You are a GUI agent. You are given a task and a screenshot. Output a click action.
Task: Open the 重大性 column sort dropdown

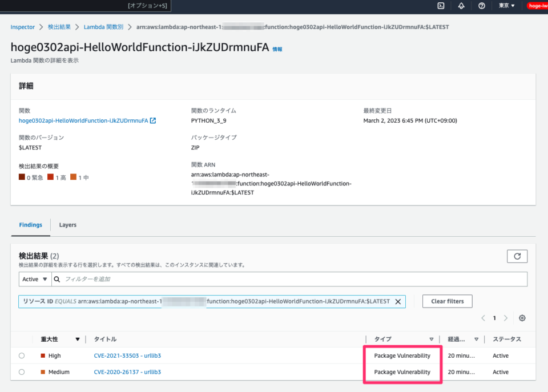[x=78, y=339]
